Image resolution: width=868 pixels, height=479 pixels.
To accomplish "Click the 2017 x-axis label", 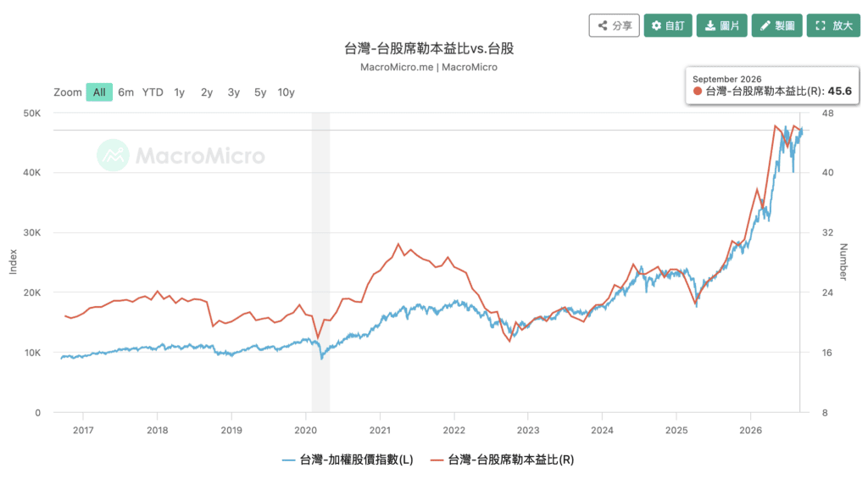I will 83,431.
